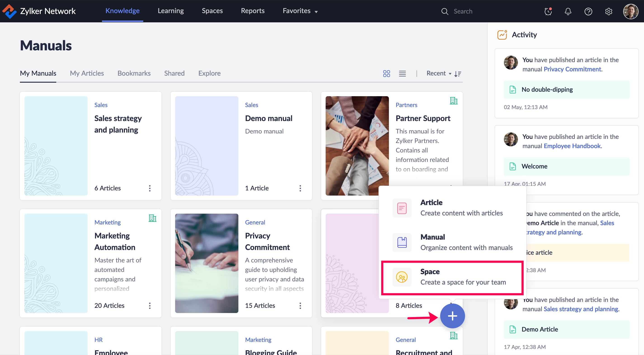Click the document icon beside Demo Article

[x=512, y=329]
